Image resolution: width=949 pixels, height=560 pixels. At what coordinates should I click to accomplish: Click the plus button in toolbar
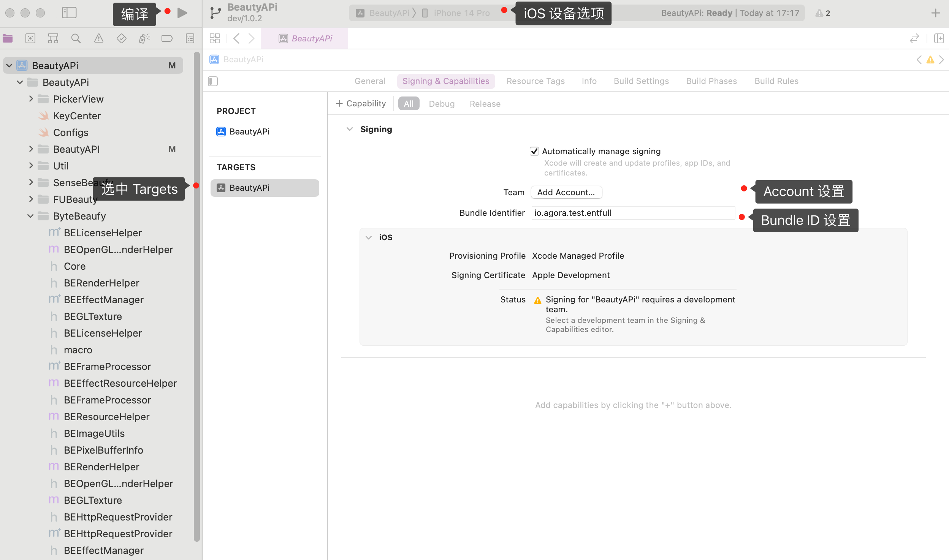pos(936,13)
